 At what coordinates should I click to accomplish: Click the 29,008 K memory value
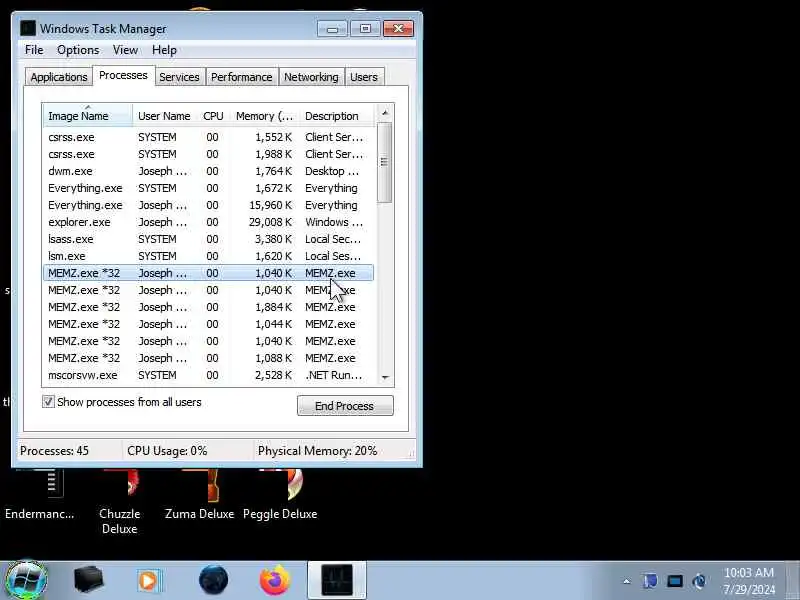(x=270, y=222)
